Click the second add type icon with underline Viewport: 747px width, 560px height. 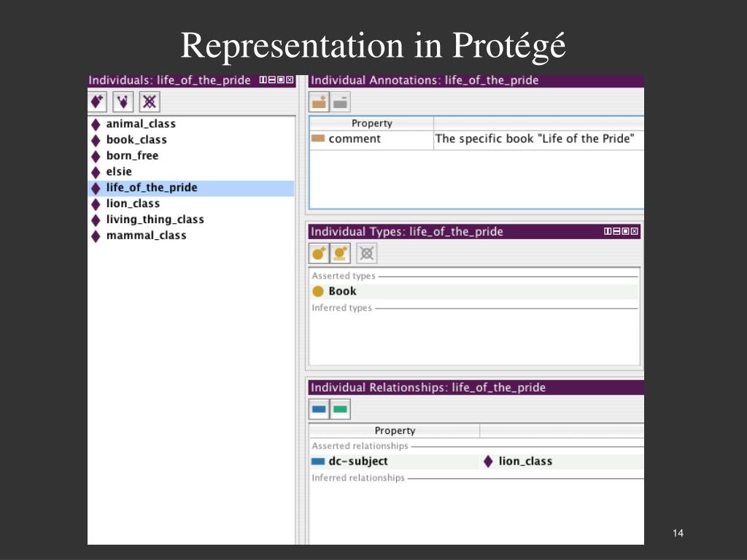pyautogui.click(x=340, y=253)
